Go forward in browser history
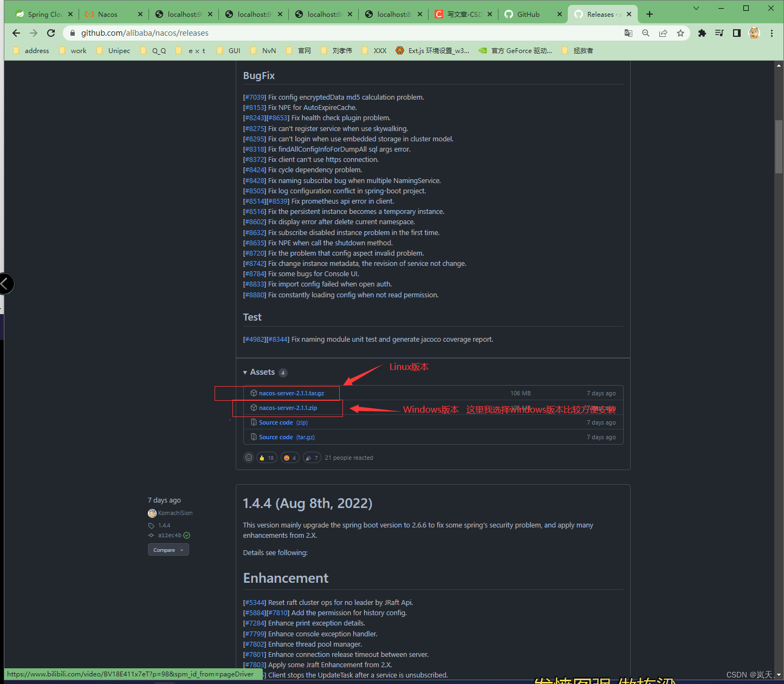Screen dimensions: 784x684 tap(34, 33)
